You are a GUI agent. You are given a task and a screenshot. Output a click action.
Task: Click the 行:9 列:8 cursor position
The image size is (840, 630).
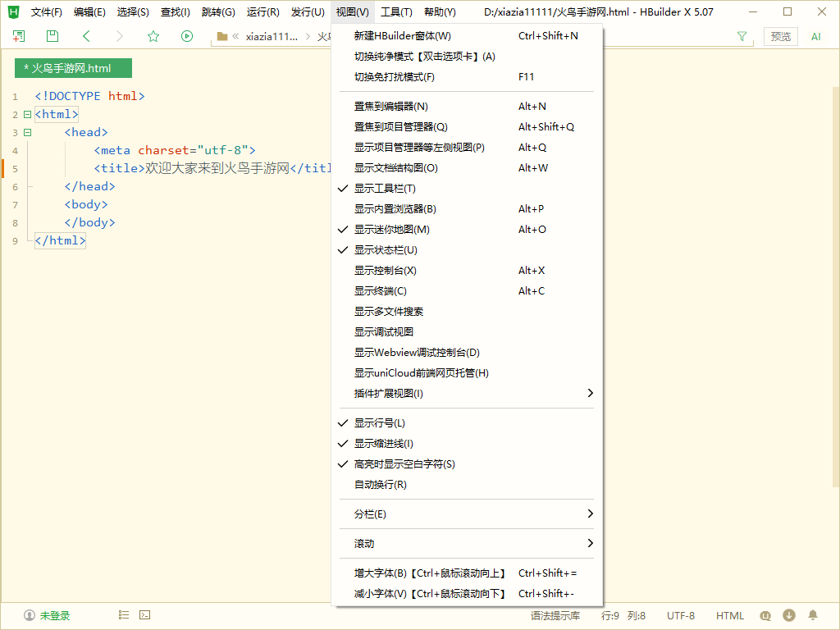(x=623, y=615)
